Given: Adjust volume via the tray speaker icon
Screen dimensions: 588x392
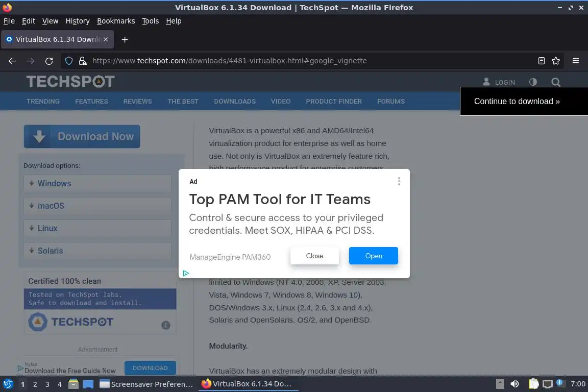Looking at the screenshot, I should [514, 384].
